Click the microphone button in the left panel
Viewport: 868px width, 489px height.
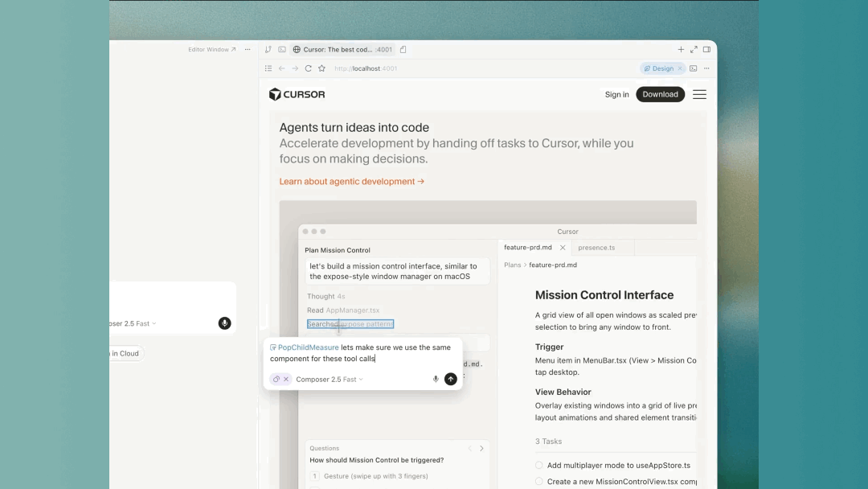click(224, 323)
